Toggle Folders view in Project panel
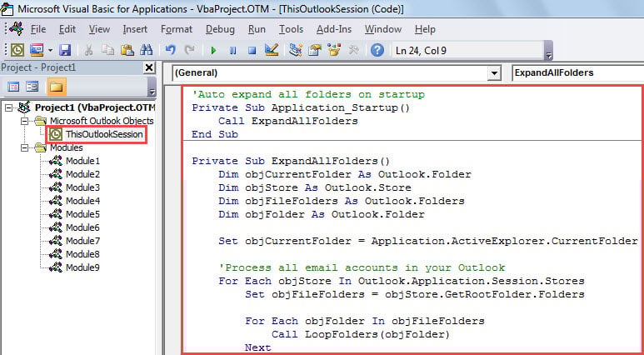Screen dimensions: 644x355 click(x=57, y=87)
